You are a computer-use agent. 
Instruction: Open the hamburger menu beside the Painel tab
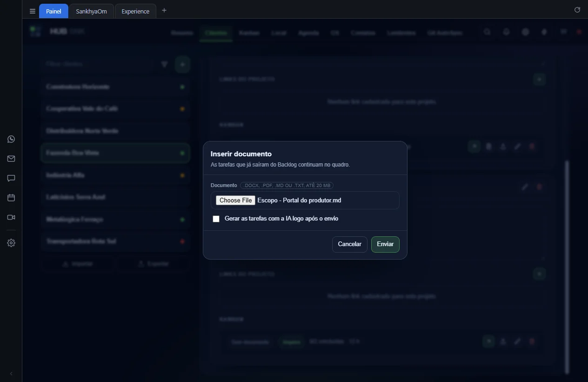(x=33, y=11)
